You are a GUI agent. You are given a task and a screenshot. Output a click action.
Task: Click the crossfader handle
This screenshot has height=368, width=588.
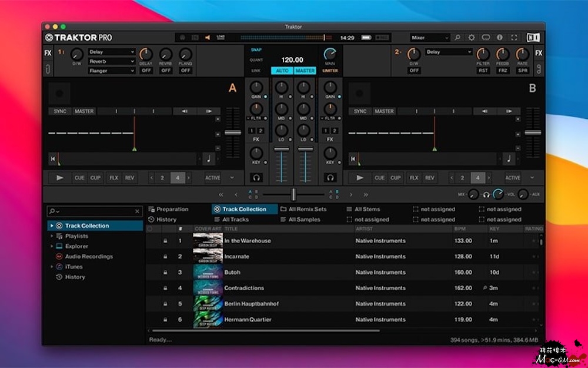coord(293,194)
